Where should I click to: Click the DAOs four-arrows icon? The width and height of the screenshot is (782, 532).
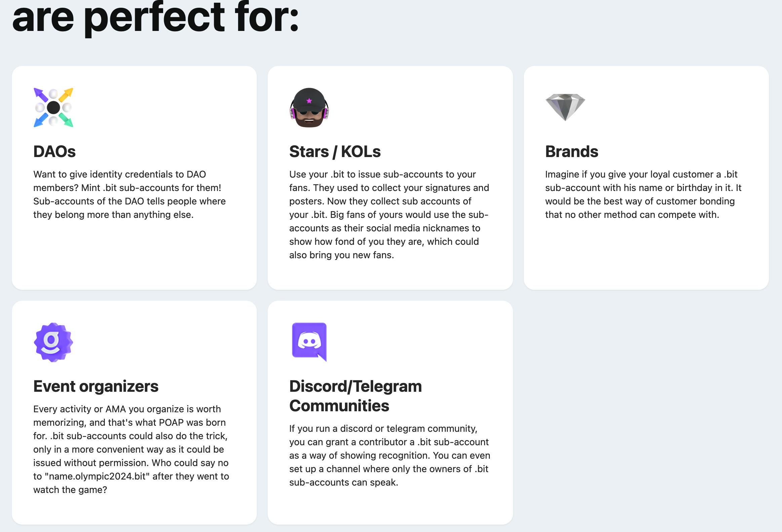click(x=53, y=107)
